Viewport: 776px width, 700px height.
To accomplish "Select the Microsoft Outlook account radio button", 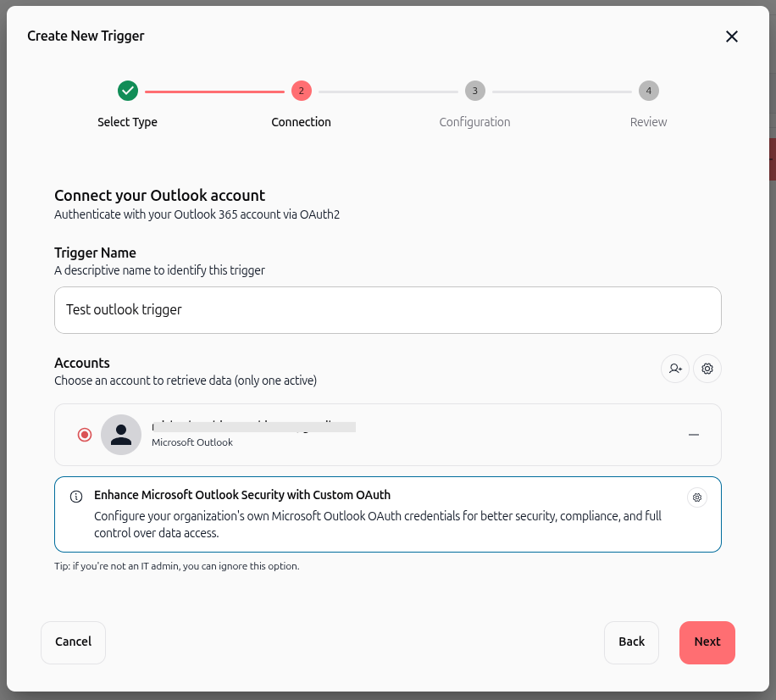I will (85, 435).
